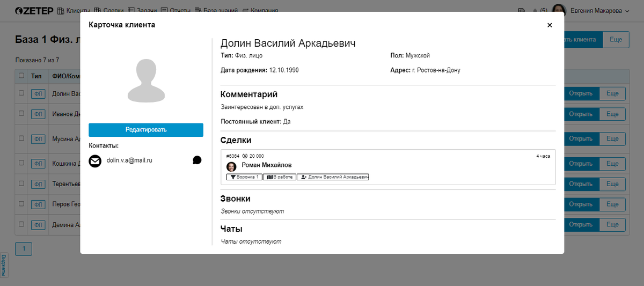Open the Клиенты menu

coord(74,11)
